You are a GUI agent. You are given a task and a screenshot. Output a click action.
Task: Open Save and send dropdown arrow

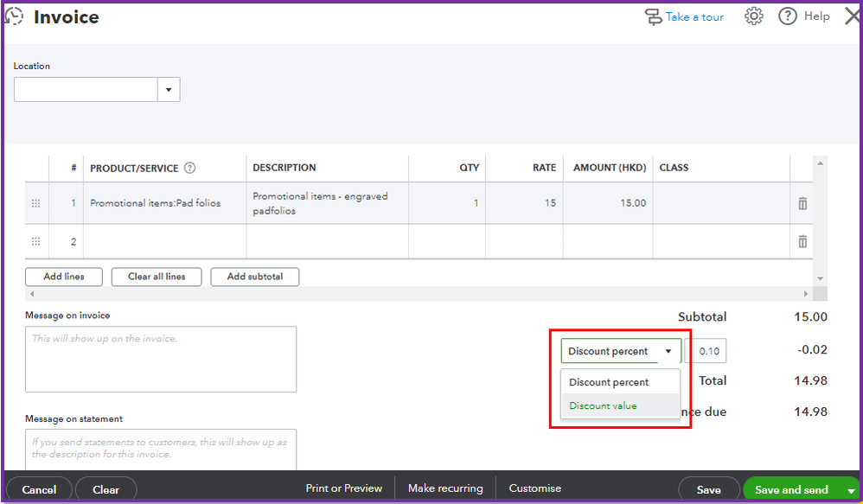click(x=851, y=490)
